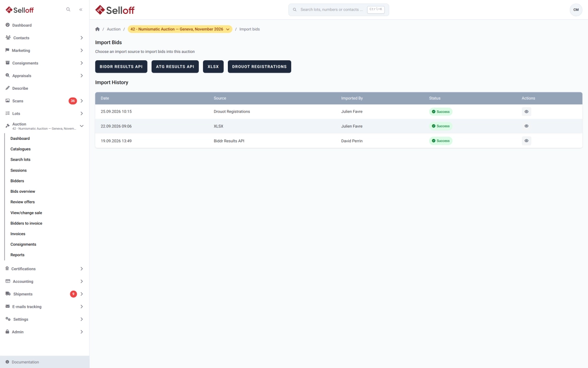
Task: Expand the E-mails tracking chevron
Action: pos(82,306)
